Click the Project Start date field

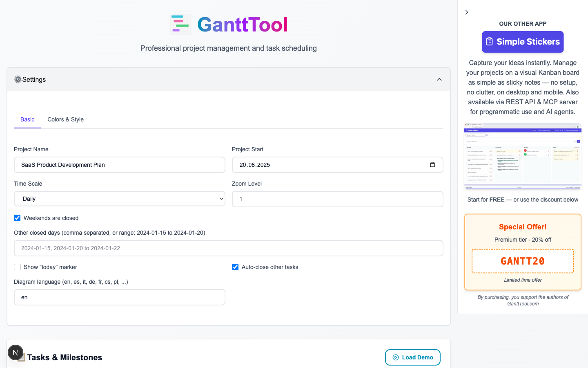338,165
